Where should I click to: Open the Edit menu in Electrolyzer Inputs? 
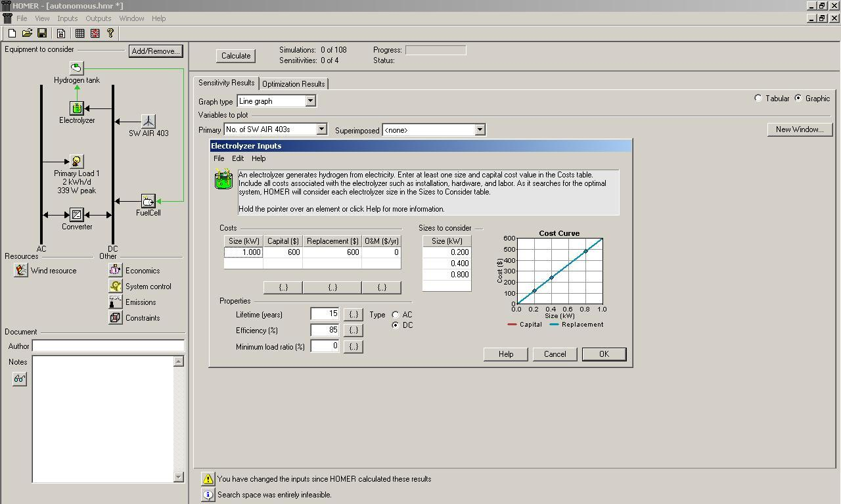pyautogui.click(x=238, y=158)
